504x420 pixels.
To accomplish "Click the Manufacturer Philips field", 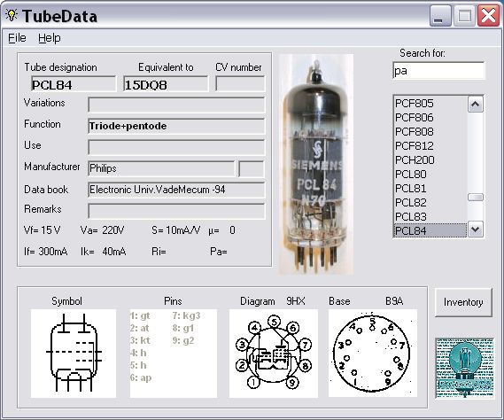I will [x=162, y=168].
